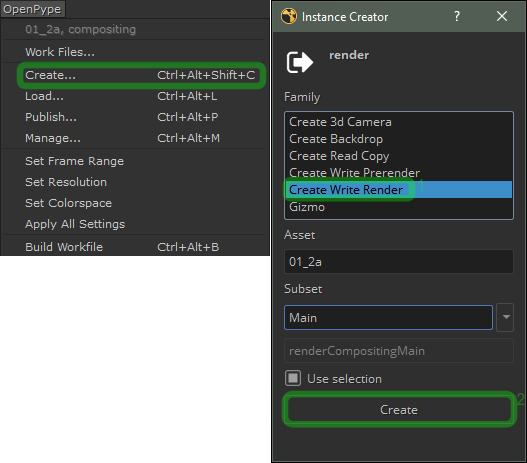
Task: Select Set Resolution menu entry
Action: 134,182
